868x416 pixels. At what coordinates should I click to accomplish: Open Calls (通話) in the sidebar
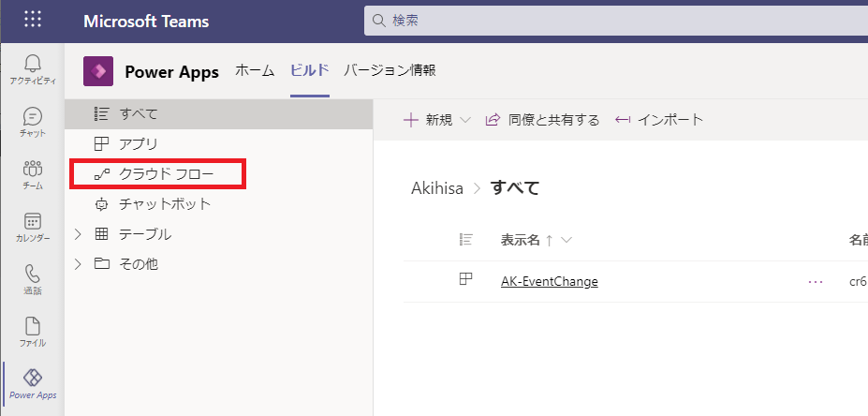33,280
